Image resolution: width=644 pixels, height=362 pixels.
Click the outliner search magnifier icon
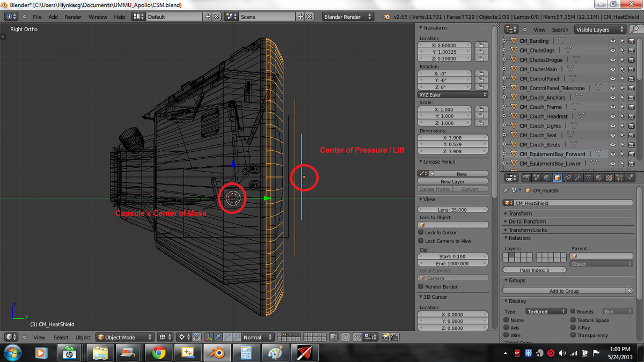(x=634, y=29)
